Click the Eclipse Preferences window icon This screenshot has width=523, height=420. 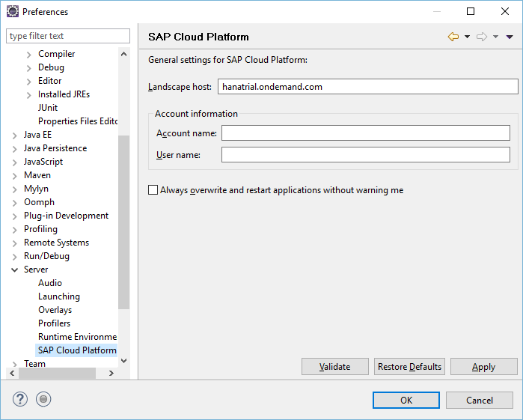(13, 11)
